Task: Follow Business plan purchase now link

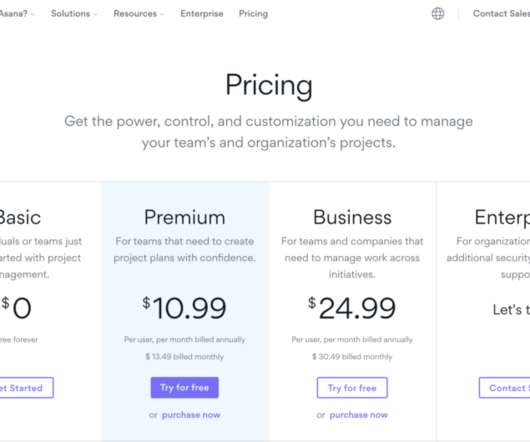Action: (x=359, y=415)
